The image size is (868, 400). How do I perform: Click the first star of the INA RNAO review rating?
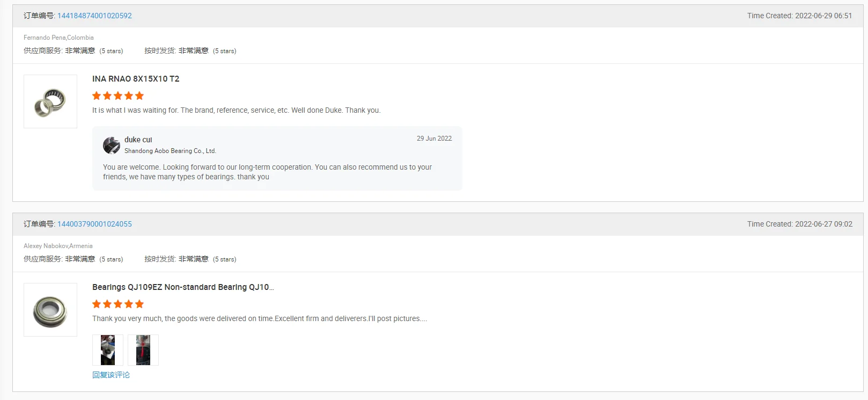coord(97,96)
